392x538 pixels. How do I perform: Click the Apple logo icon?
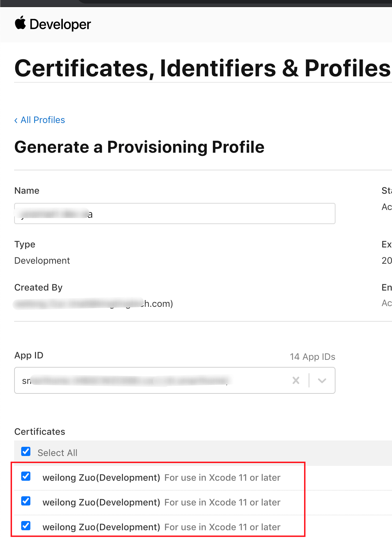click(20, 23)
